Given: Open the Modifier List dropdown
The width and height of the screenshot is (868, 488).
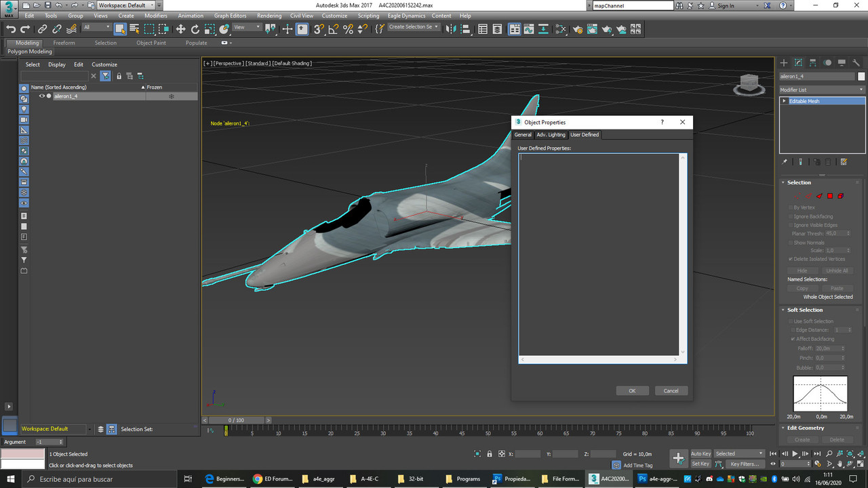Looking at the screenshot, I should [822, 89].
